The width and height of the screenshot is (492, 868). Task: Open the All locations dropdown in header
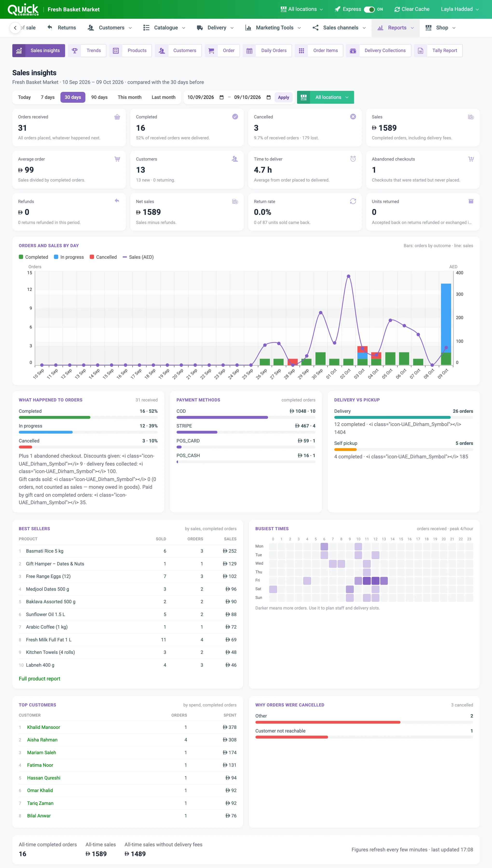[x=302, y=9]
